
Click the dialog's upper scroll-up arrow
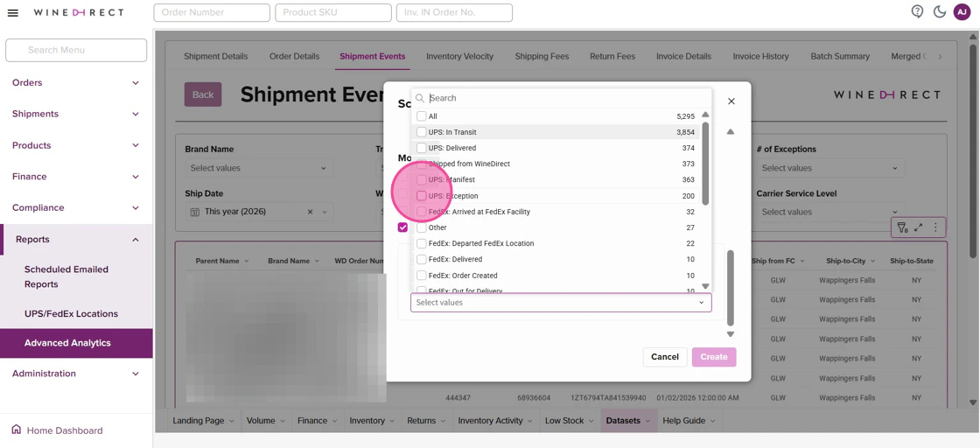click(x=730, y=132)
